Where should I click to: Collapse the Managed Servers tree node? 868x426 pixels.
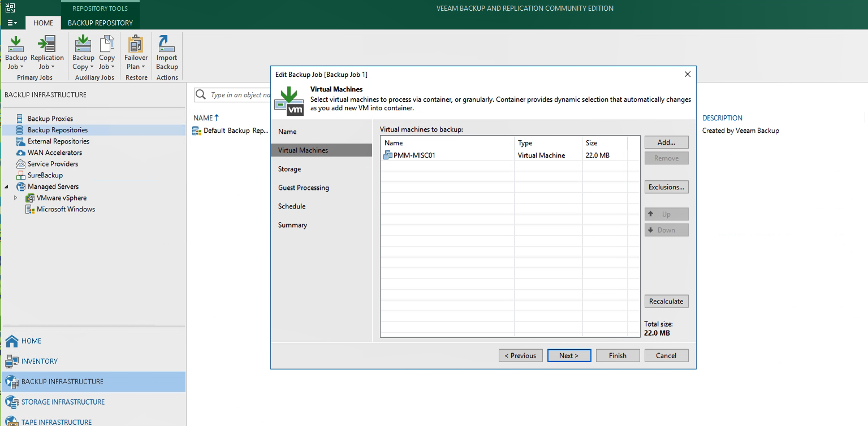click(7, 186)
